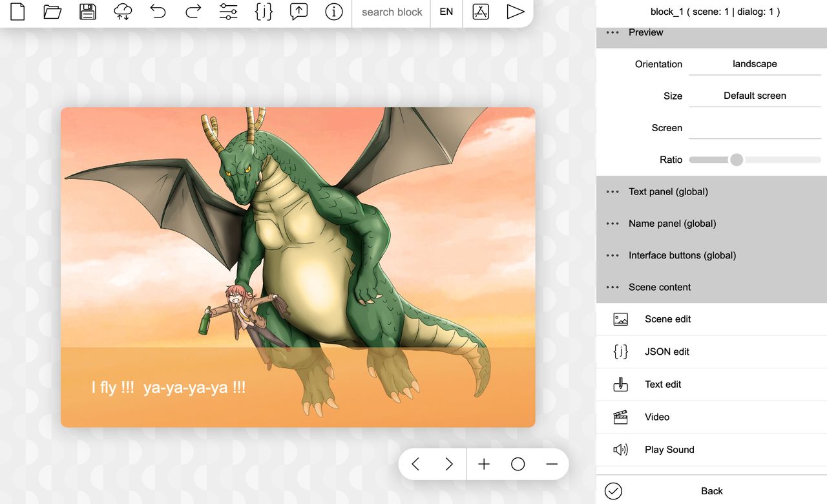827x504 pixels.
Task: Create a new file with the blank page icon
Action: click(17, 12)
